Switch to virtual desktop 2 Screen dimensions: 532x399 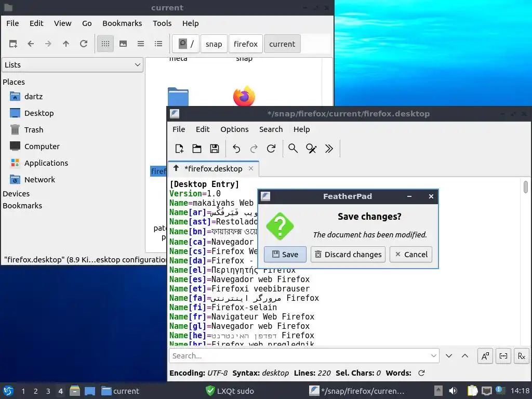tap(36, 391)
